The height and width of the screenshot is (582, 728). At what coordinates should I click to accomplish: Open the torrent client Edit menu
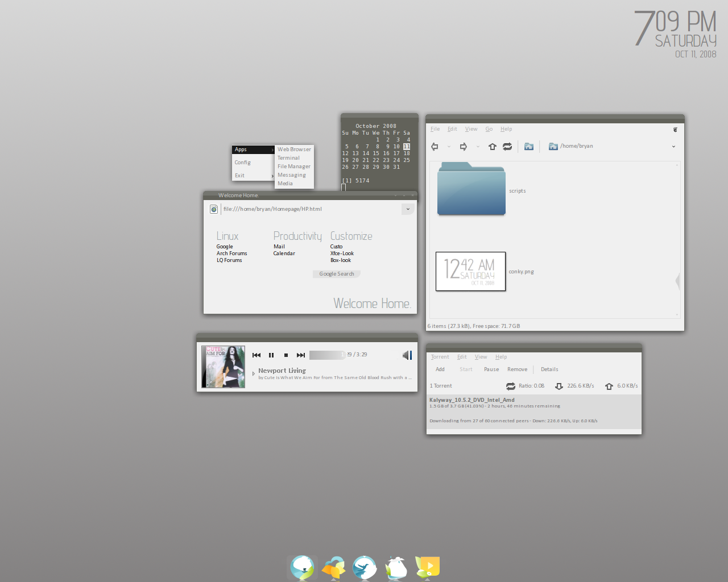(462, 357)
